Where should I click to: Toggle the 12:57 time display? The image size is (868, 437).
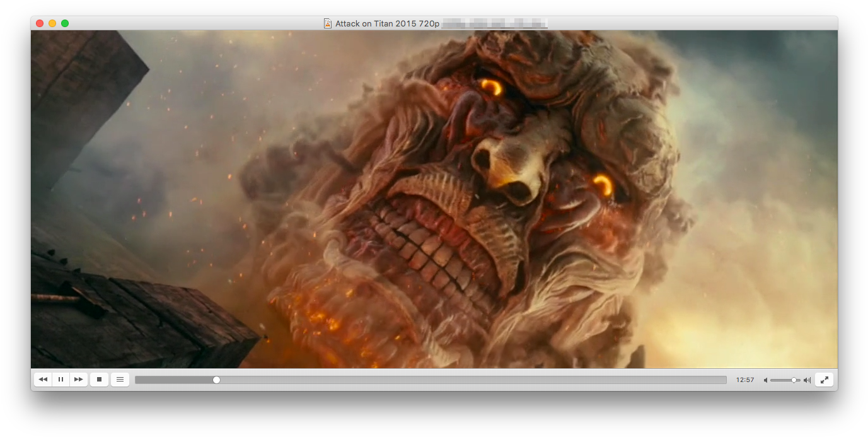(x=745, y=380)
